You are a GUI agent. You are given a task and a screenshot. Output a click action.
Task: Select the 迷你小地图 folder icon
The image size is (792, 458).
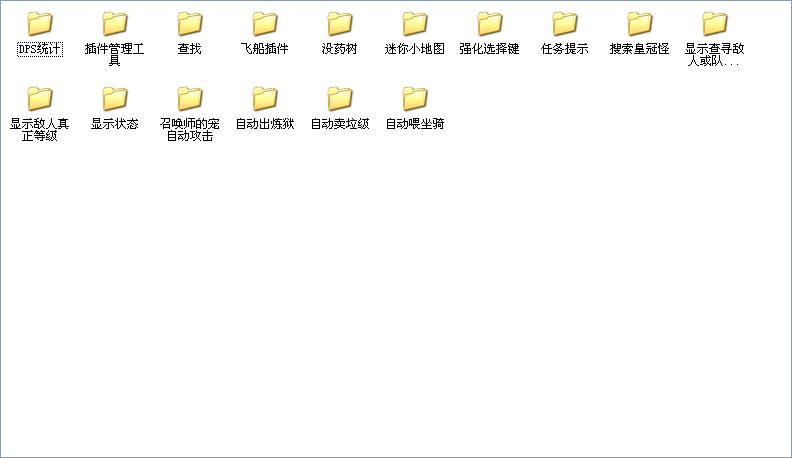click(415, 24)
